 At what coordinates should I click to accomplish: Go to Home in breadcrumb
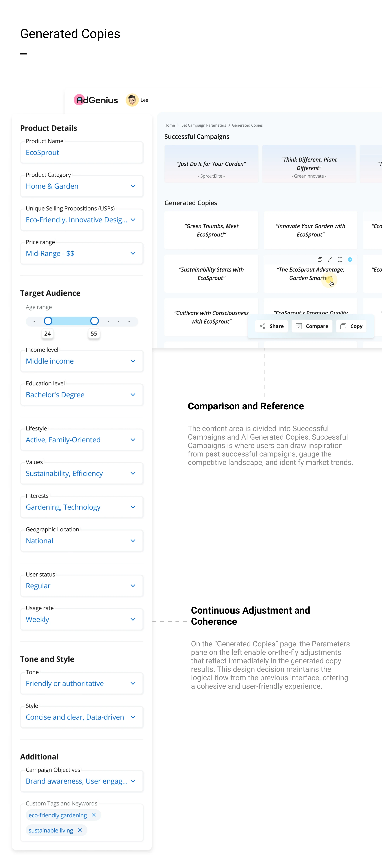169,125
